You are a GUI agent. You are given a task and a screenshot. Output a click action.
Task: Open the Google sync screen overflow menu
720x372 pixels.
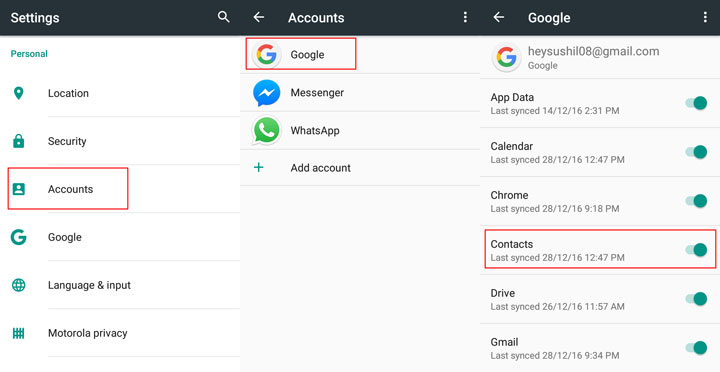pyautogui.click(x=705, y=17)
